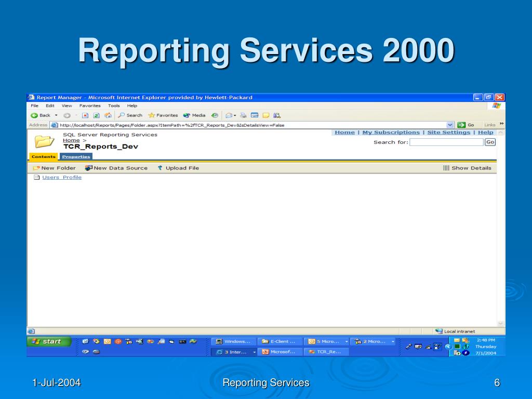Click the Discuss note icon
532x399 pixels.
click(265, 115)
